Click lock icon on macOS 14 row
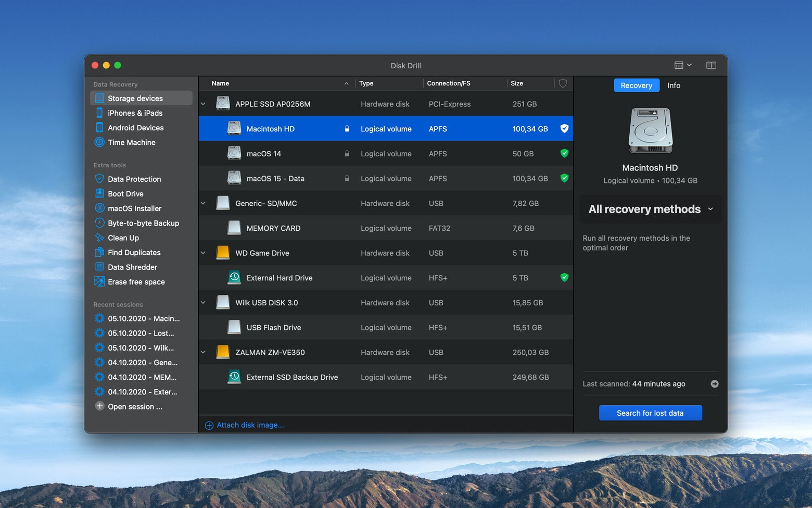The width and height of the screenshot is (812, 508). [x=347, y=154]
